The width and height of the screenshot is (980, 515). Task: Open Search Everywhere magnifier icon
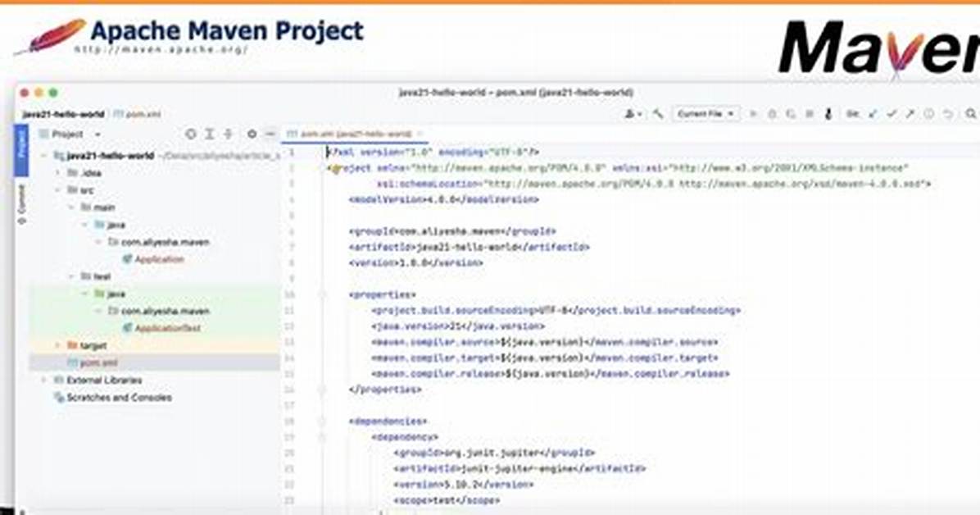click(970, 114)
